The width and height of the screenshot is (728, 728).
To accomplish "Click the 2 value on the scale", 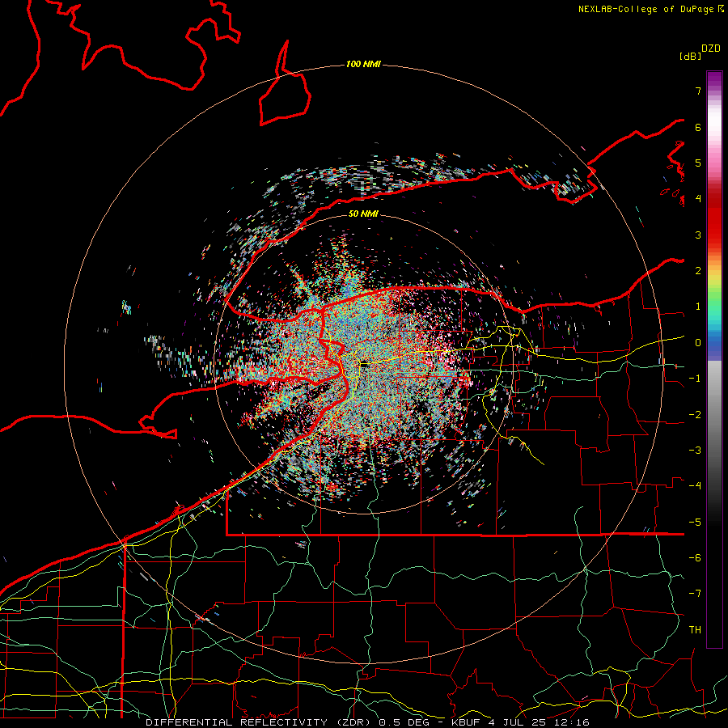I will point(698,271).
